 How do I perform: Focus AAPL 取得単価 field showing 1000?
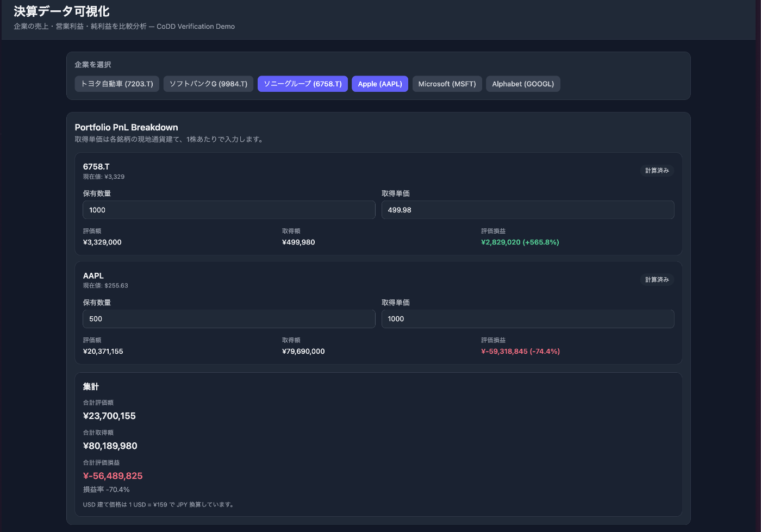pos(528,319)
